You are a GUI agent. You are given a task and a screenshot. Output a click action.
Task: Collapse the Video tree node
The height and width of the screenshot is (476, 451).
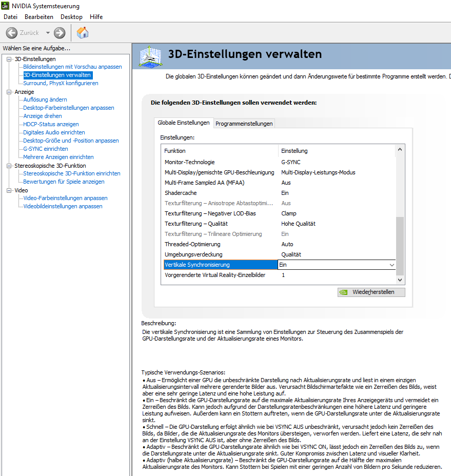click(x=9, y=190)
